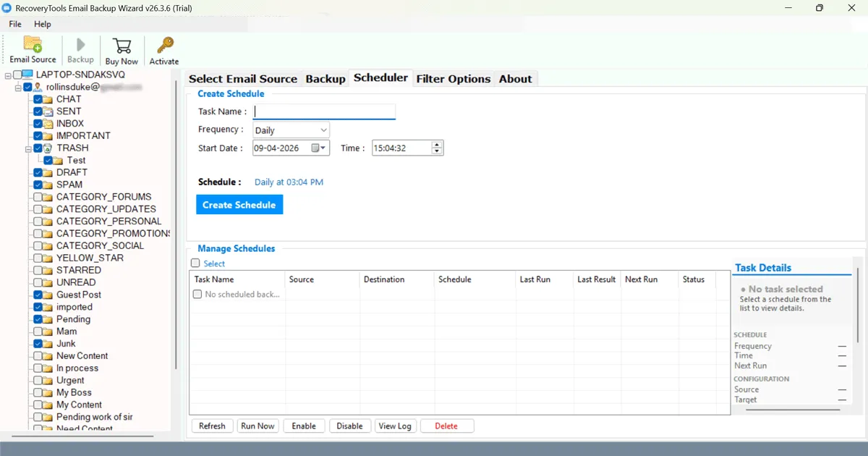Screen dimensions: 868x456
Task: Switch to the Select Email Source tab
Action: [x=243, y=79]
